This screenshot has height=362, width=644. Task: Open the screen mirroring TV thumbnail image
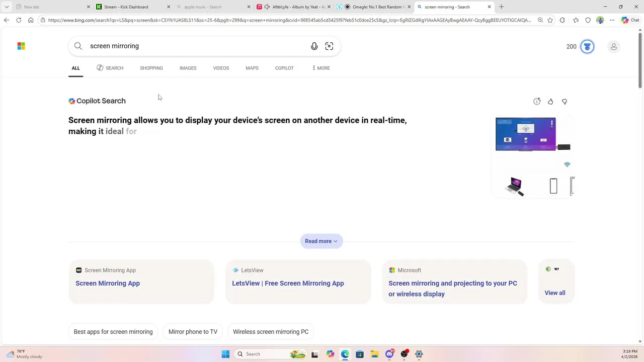pyautogui.click(x=533, y=134)
